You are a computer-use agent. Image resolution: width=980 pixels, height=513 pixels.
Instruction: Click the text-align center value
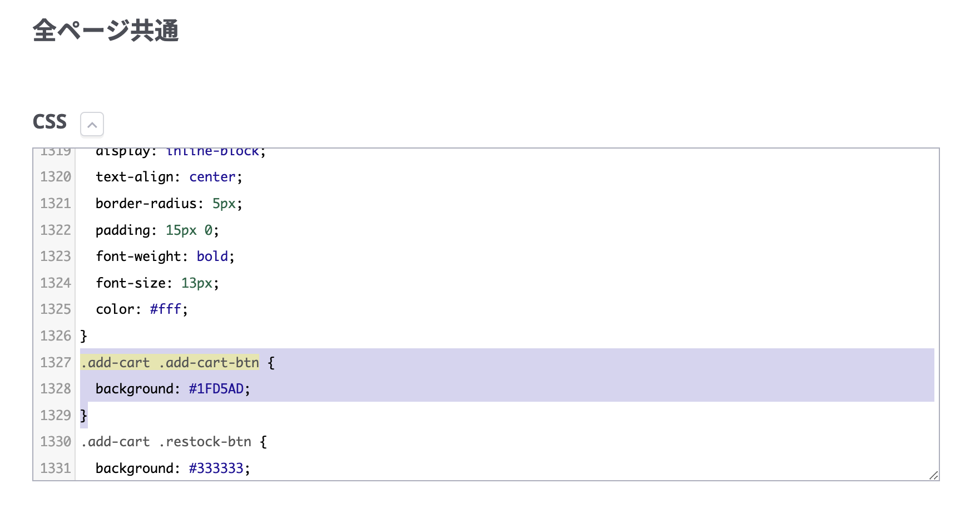click(212, 177)
